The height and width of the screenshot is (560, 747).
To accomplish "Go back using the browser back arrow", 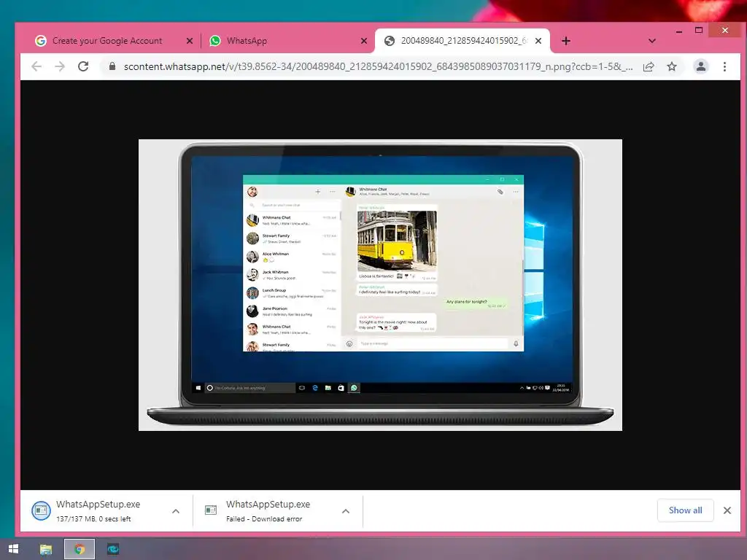I will (36, 66).
